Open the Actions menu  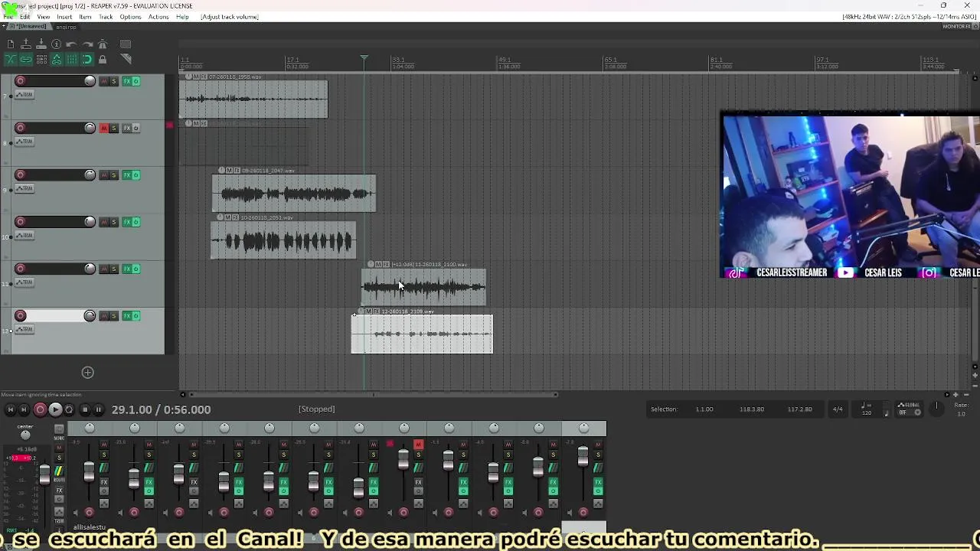pos(158,17)
